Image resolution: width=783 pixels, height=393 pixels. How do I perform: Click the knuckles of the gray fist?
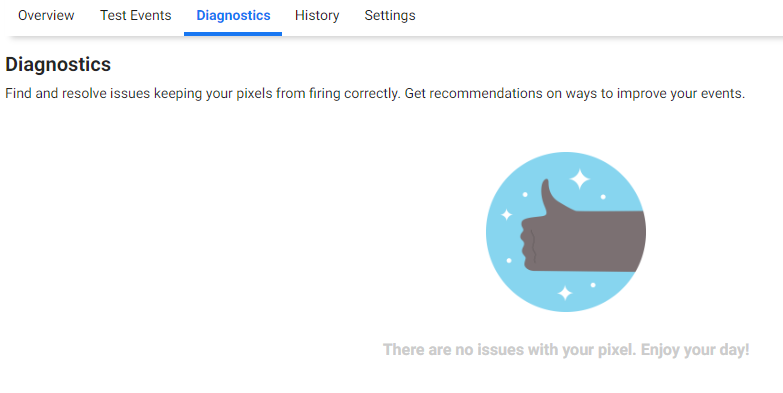528,245
